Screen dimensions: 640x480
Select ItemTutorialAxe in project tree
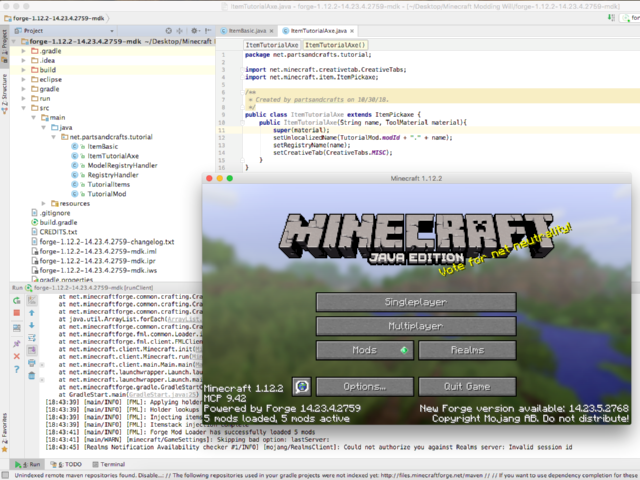tap(113, 156)
